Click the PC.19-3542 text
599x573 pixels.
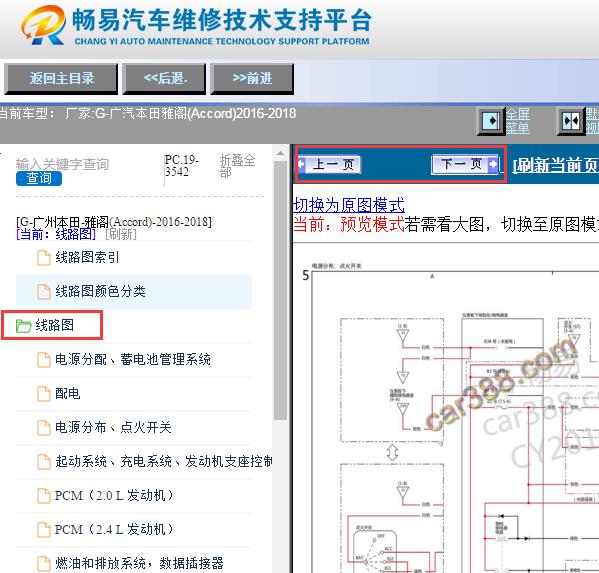[181, 165]
